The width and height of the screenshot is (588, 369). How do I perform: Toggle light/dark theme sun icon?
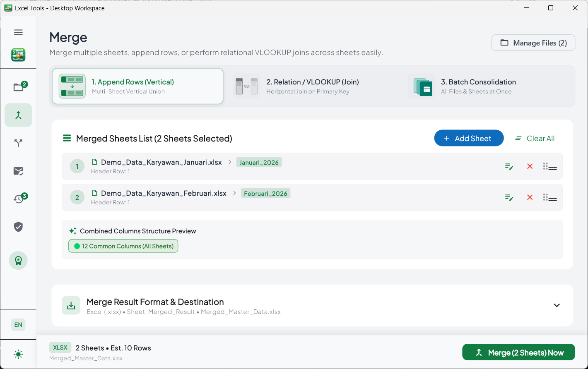(18, 355)
